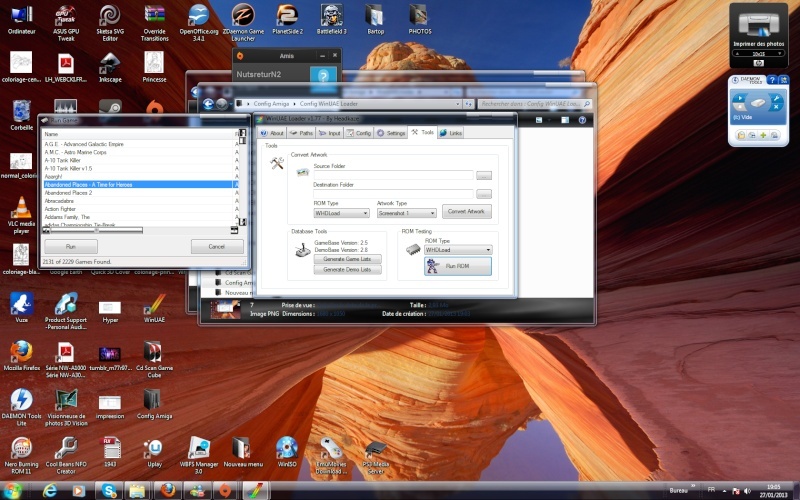Image resolution: width=800 pixels, height=500 pixels.
Task: Open the Explorer help icon
Action: (582, 120)
